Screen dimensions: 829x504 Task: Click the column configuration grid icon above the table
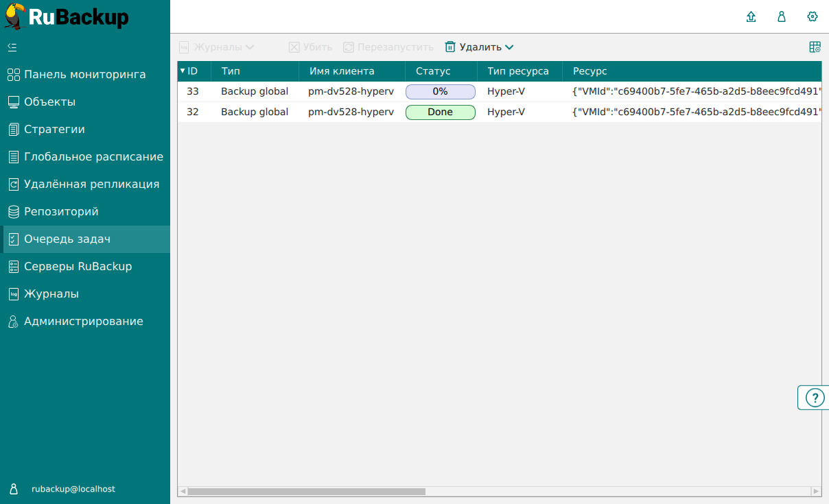click(x=815, y=47)
